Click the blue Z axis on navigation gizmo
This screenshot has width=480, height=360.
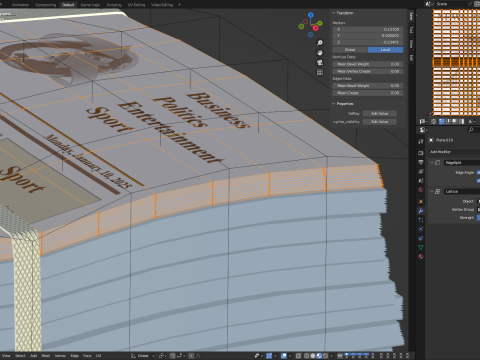(311, 15)
